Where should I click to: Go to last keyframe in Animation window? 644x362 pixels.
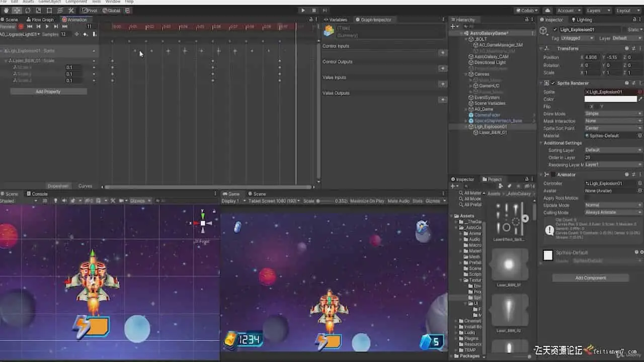coord(64,26)
